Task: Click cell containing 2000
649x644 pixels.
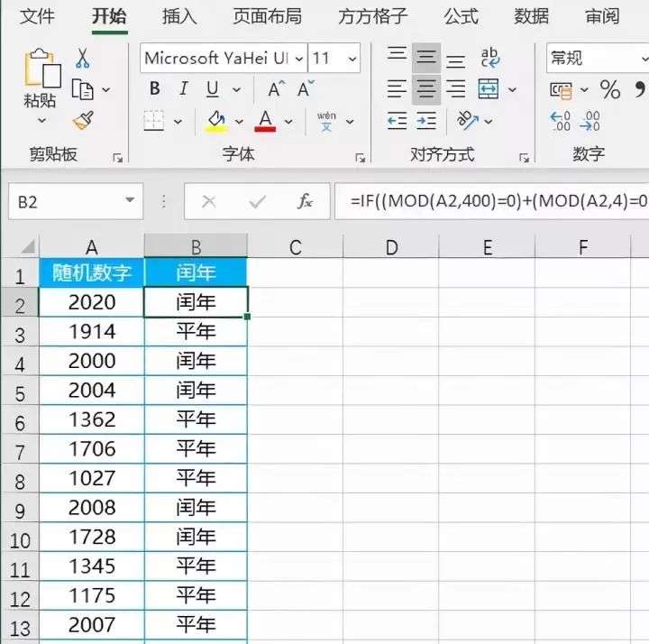Action: pyautogui.click(x=91, y=361)
